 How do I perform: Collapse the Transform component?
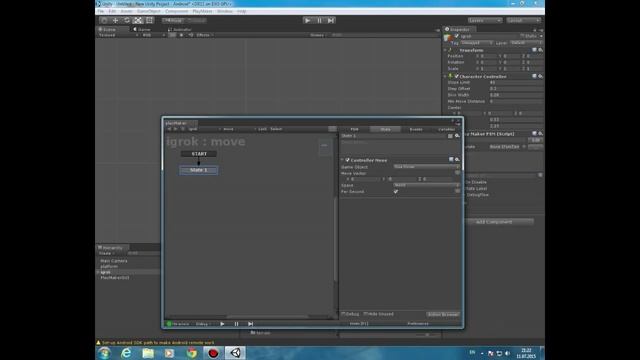tap(446, 50)
